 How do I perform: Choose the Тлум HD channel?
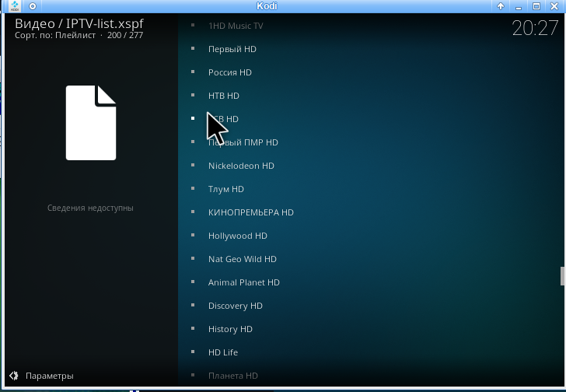pos(225,189)
